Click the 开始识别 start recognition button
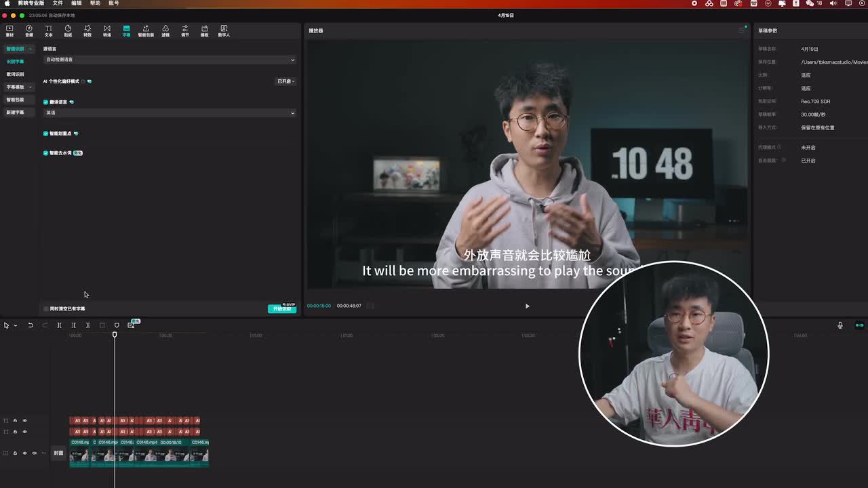The width and height of the screenshot is (868, 488). (x=281, y=309)
